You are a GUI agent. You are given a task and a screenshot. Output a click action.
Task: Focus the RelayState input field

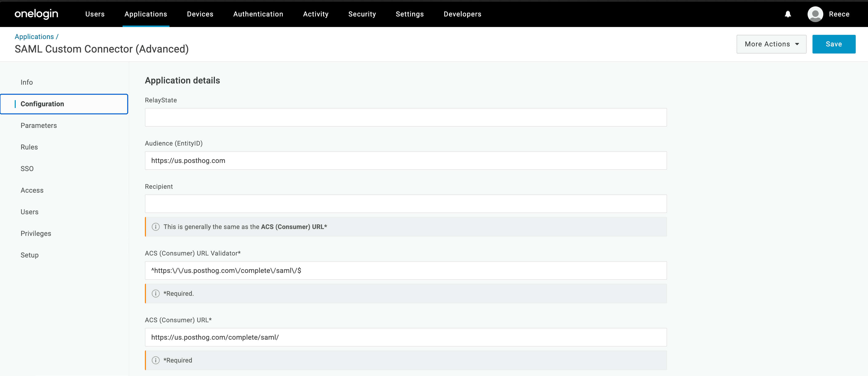pos(406,118)
